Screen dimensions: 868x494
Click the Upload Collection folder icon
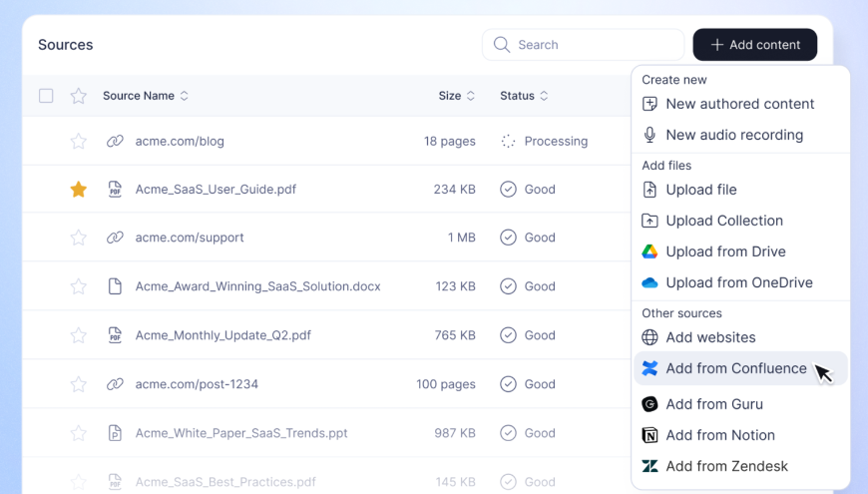650,221
